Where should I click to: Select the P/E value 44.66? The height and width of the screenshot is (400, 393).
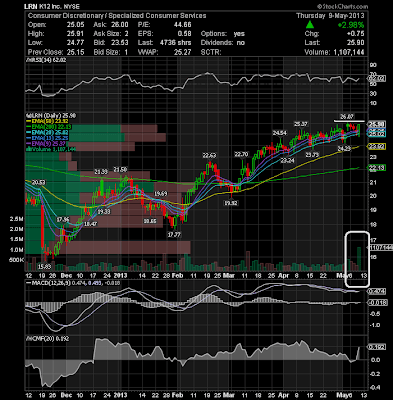tap(182, 25)
